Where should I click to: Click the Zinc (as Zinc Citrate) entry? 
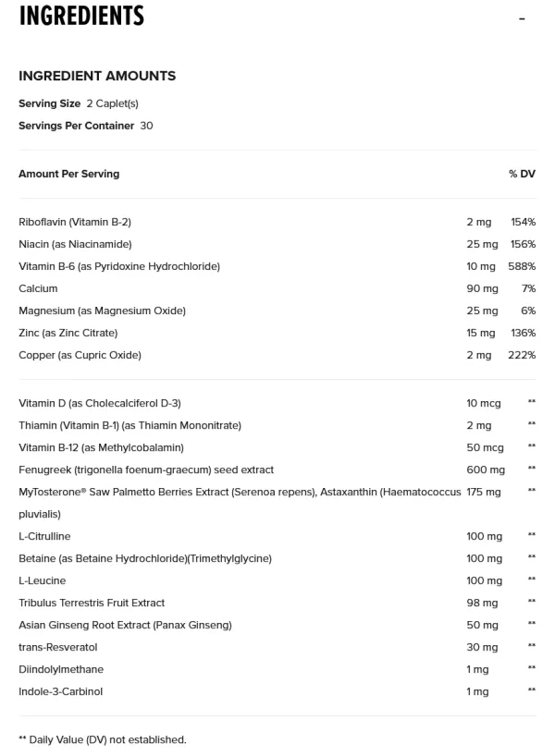pyautogui.click(x=68, y=333)
